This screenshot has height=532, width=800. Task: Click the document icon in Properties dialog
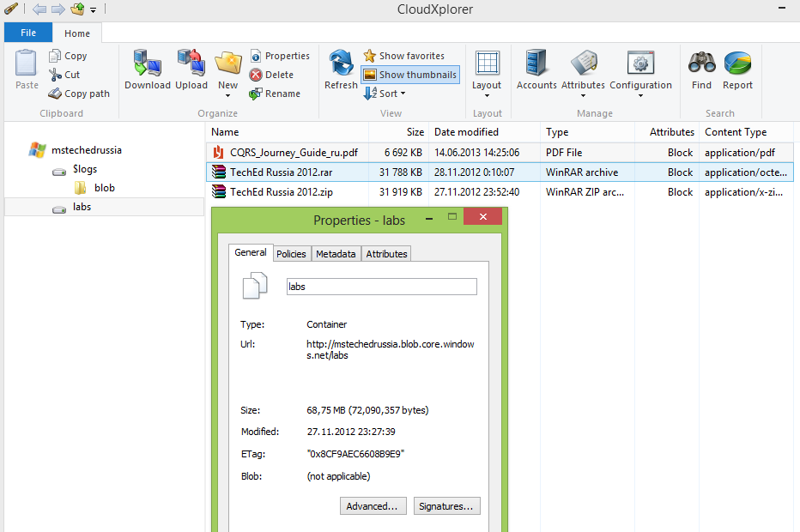click(255, 286)
